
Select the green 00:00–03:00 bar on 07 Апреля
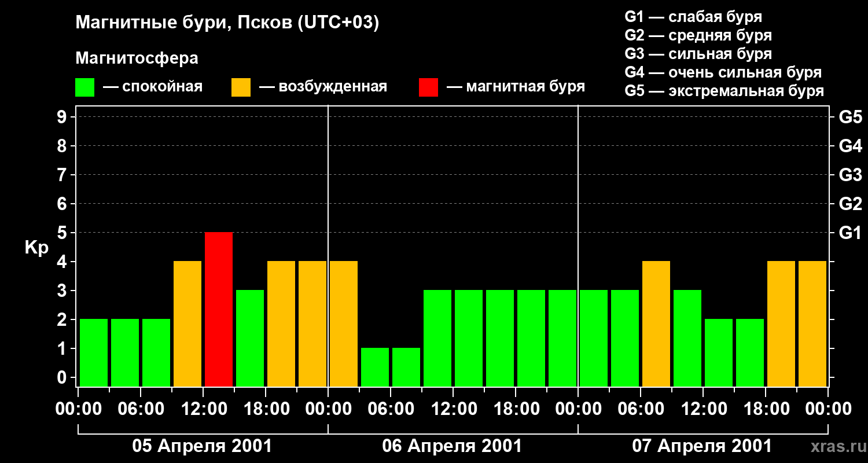tap(594, 338)
